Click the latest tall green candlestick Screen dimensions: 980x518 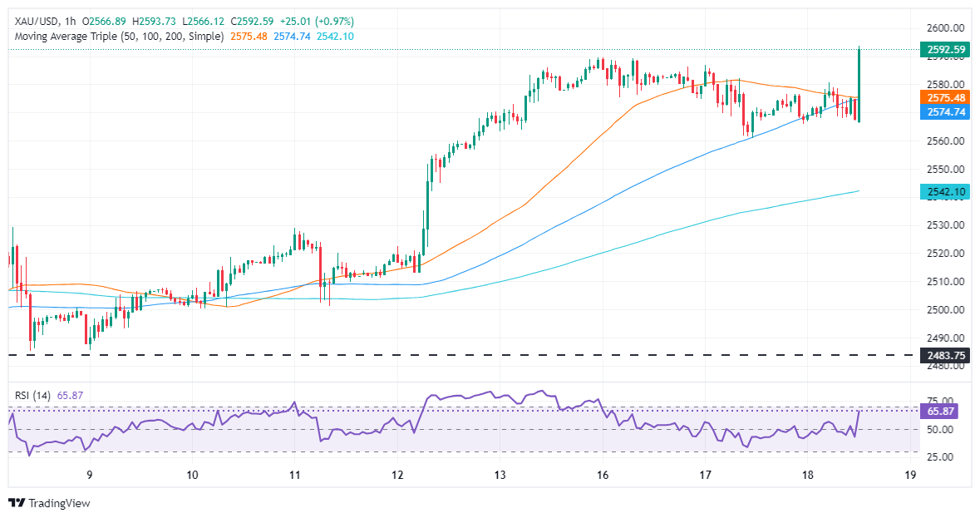(859, 84)
